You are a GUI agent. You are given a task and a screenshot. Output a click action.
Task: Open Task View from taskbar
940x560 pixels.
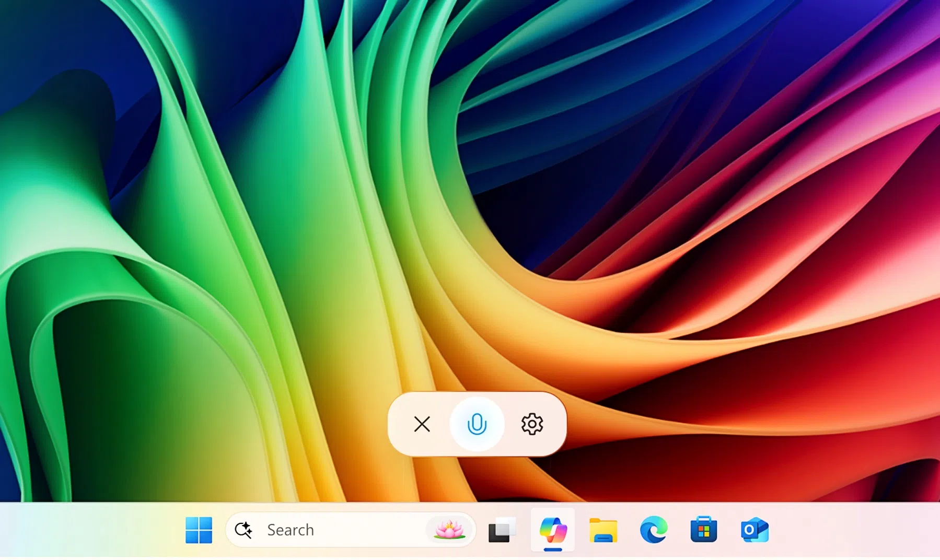tap(502, 530)
